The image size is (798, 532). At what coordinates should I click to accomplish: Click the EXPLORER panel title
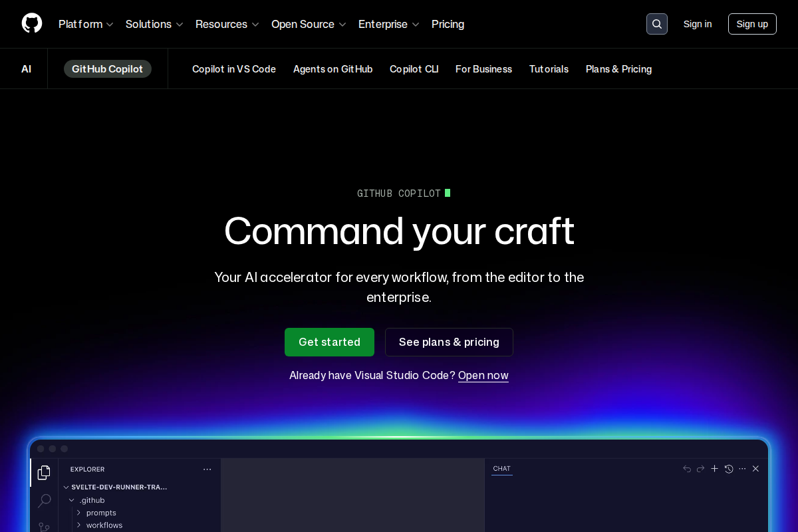click(87, 469)
